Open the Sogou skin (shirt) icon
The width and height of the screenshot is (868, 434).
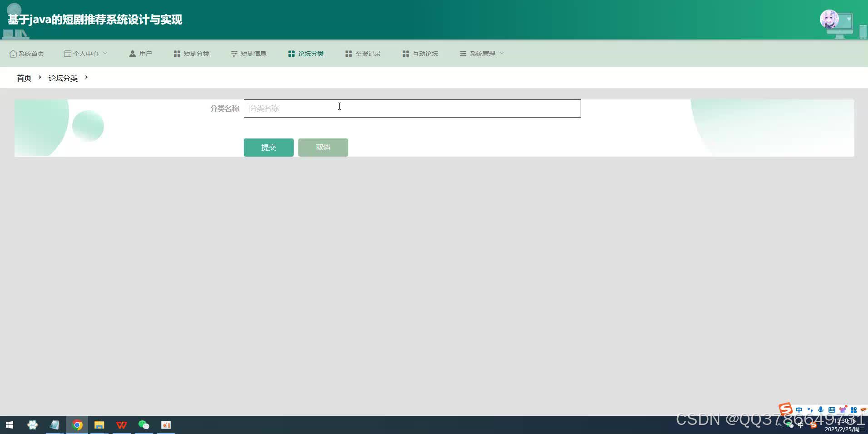pos(843,410)
